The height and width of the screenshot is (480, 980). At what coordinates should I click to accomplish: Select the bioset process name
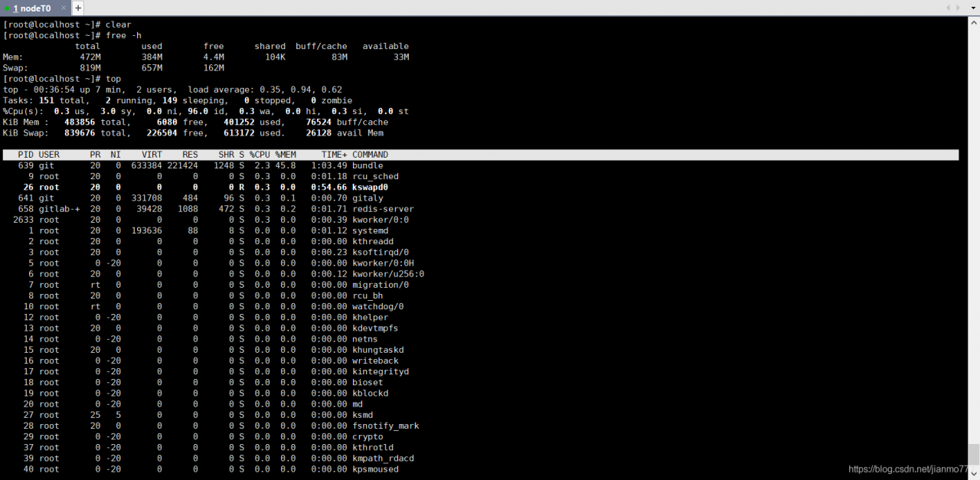coord(367,382)
